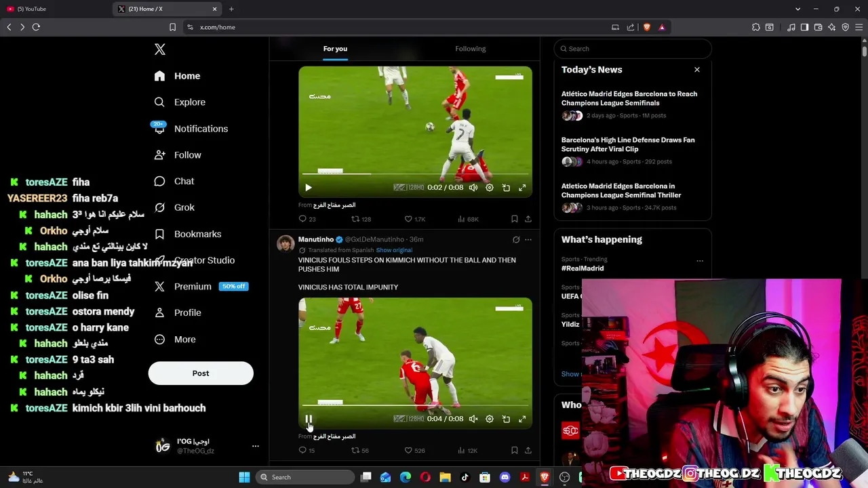Switch to the Following tab
The image size is (868, 488).
(x=470, y=49)
